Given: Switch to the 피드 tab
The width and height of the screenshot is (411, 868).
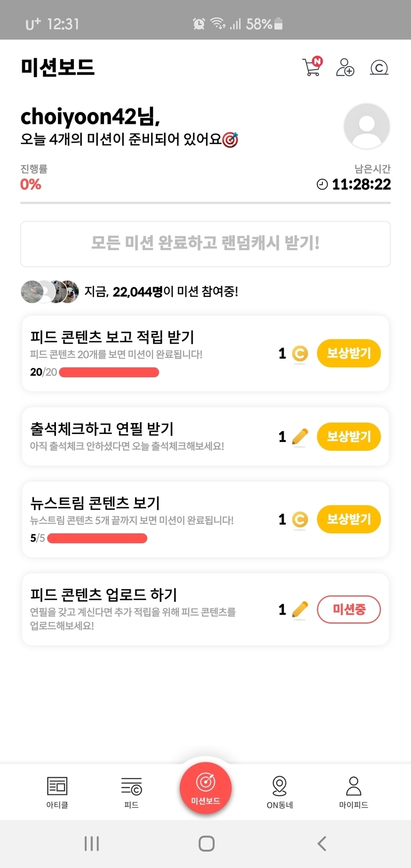Looking at the screenshot, I should pyautogui.click(x=131, y=792).
